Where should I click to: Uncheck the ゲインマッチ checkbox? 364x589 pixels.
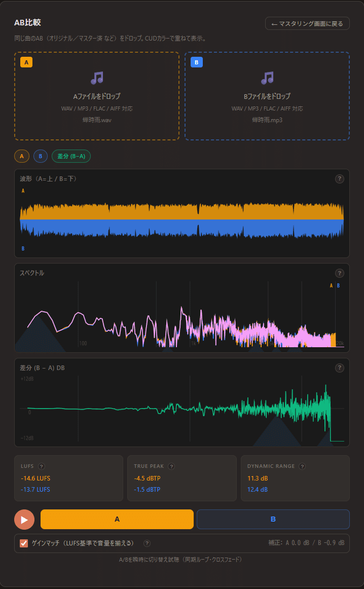(24, 543)
